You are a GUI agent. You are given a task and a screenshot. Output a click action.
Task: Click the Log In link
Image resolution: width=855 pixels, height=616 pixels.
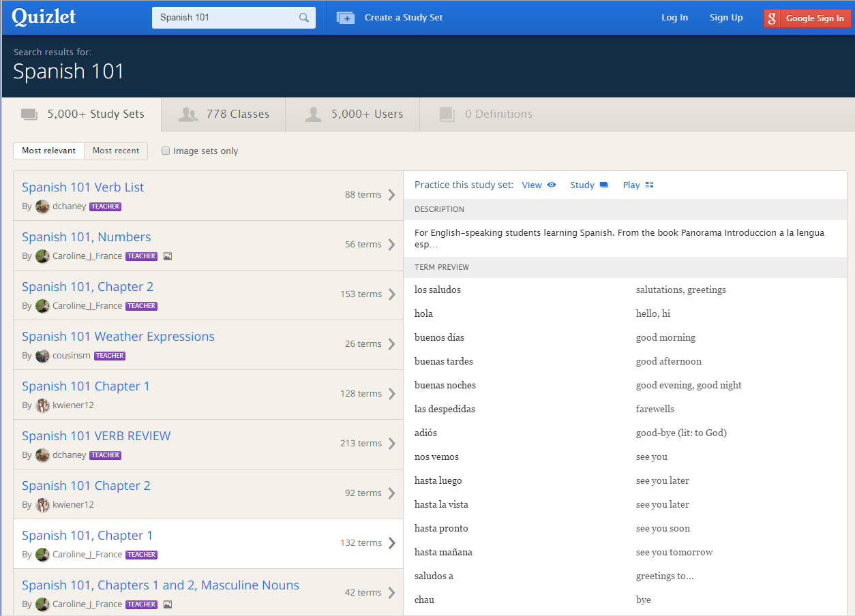[x=674, y=18]
